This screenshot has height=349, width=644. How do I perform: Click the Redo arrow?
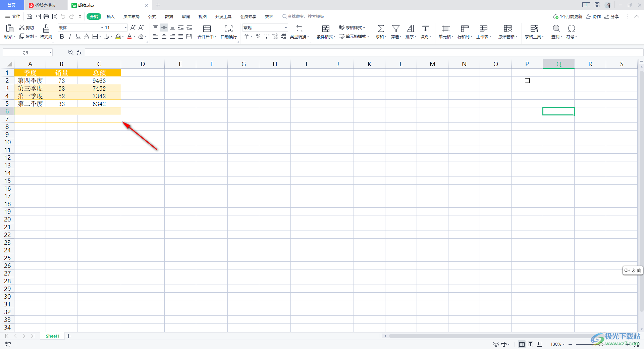coord(71,16)
